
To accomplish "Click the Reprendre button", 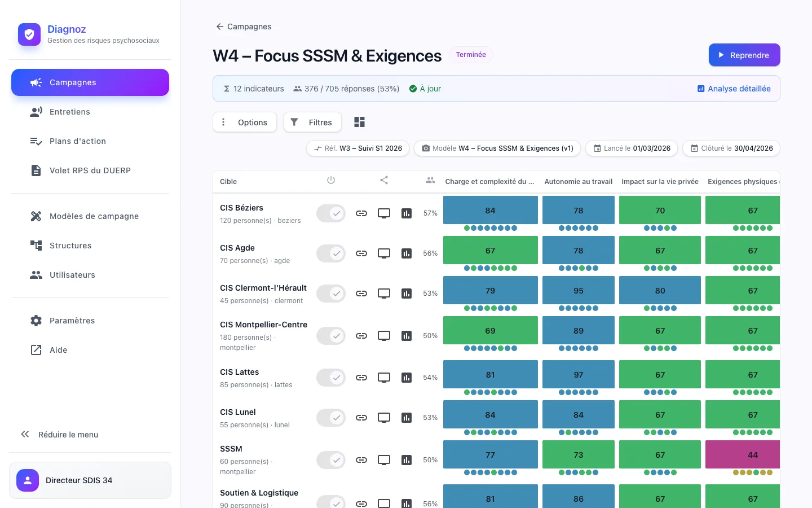I will (x=744, y=55).
